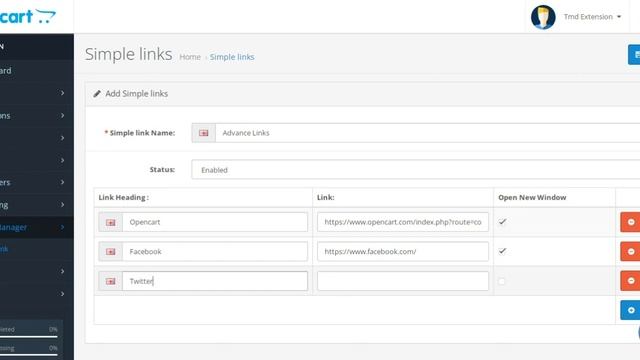
Task: Click the 'Link:' column header
Action: point(326,198)
